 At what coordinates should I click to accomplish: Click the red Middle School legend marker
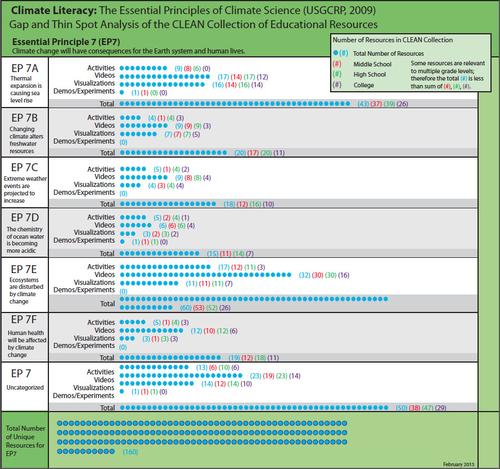tap(337, 64)
